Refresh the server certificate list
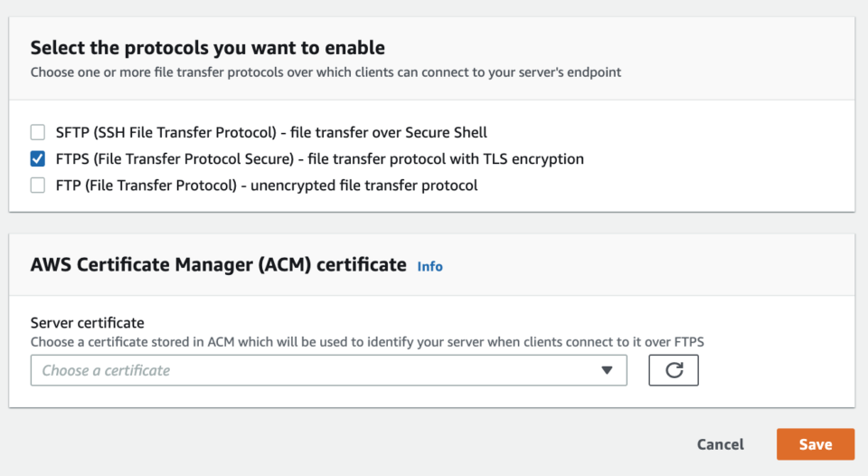Viewport: 868px width, 476px height. pos(674,370)
